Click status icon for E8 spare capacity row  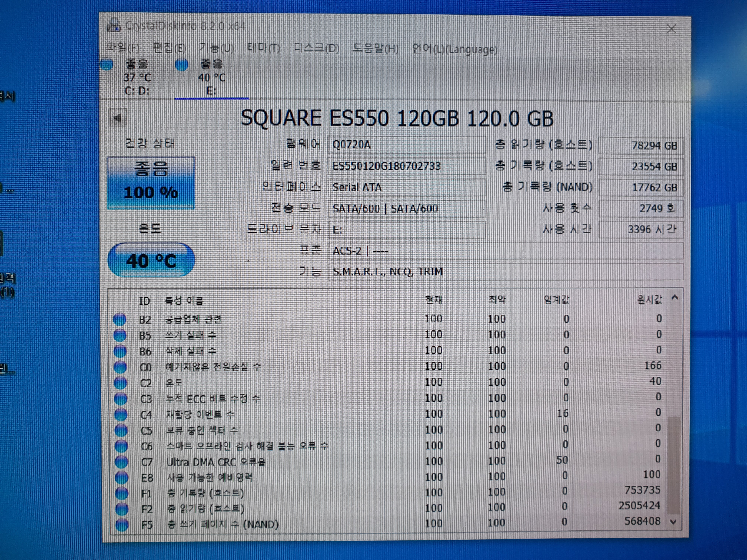[122, 478]
